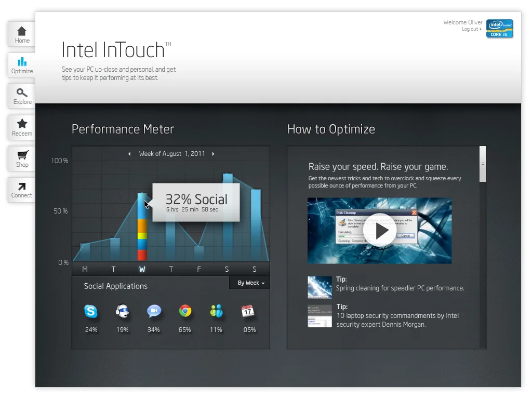Go to previous week arrow

click(129, 154)
